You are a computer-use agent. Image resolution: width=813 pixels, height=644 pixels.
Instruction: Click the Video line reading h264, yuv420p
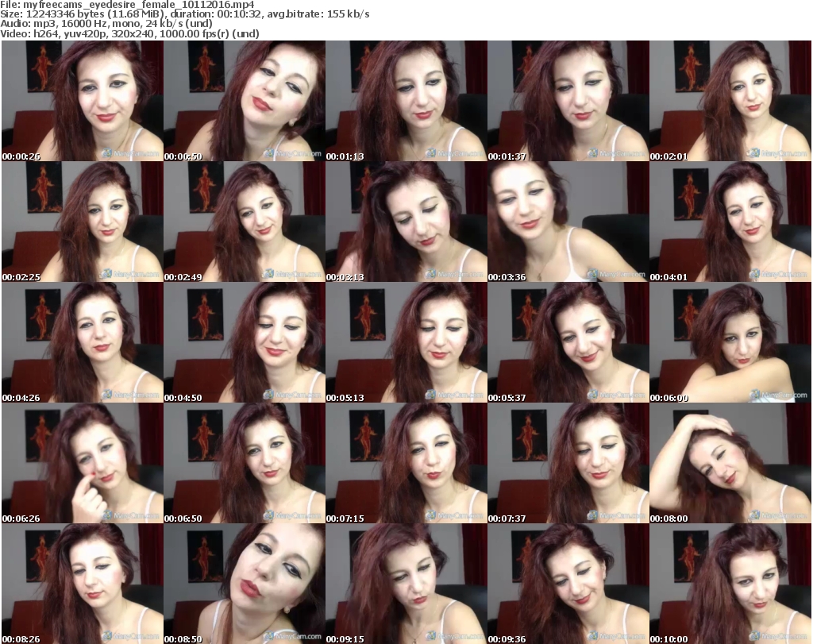tap(129, 33)
